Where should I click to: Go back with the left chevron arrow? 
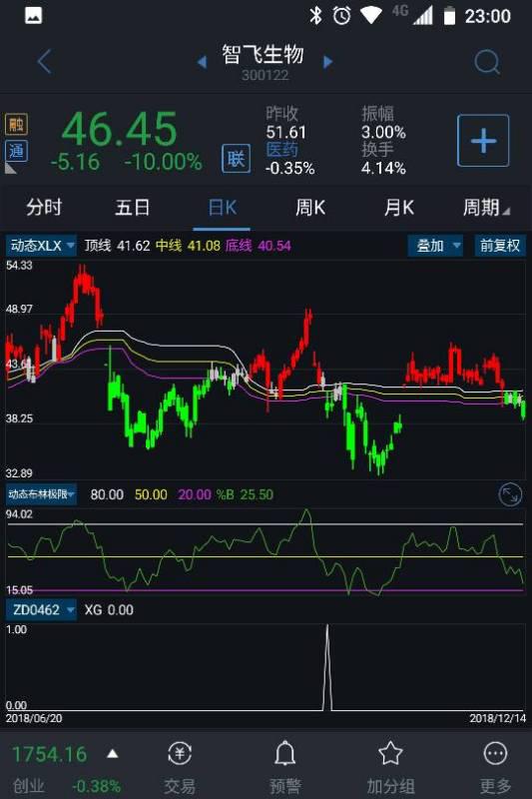pos(44,62)
